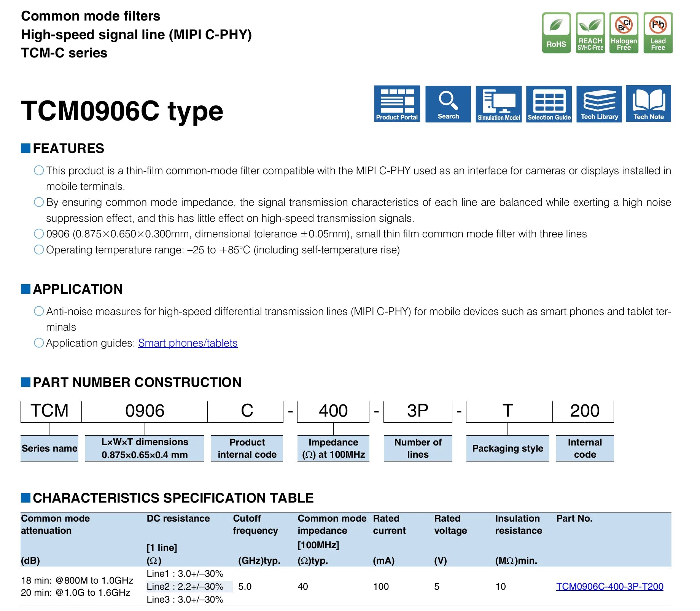The height and width of the screenshot is (611, 700).
Task: Click the 'Rated voltage' column header
Action: pyautogui.click(x=450, y=524)
